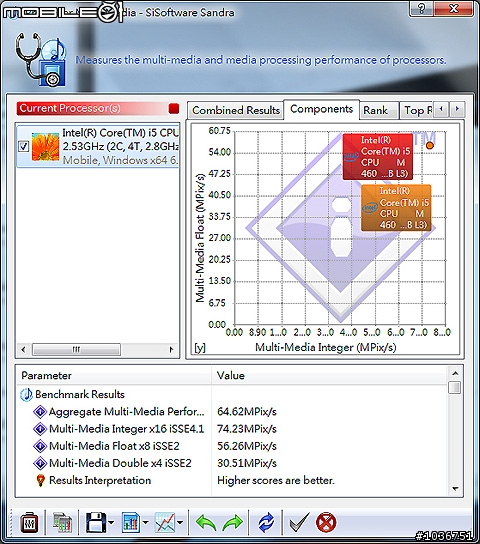
Task: Select Multi-Media Double x4 iSSE2 row
Action: (x=232, y=463)
